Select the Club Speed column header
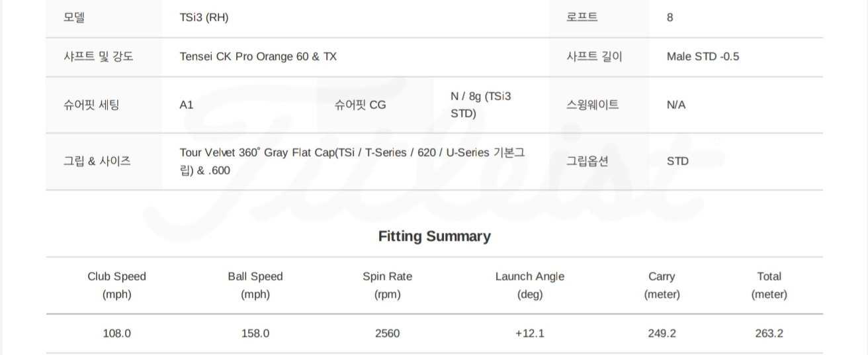Screen dimensions: 868x355 click(116, 285)
